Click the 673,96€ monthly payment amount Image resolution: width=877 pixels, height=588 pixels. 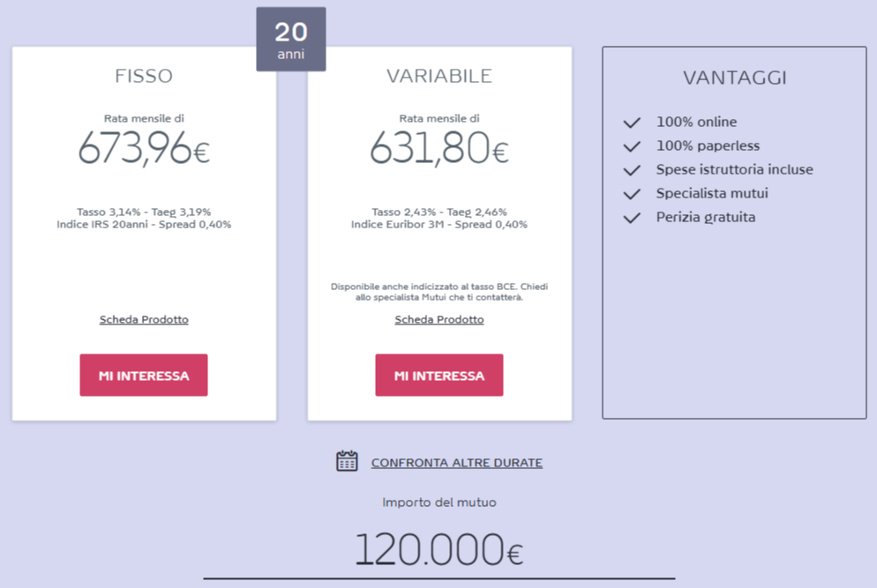tap(144, 148)
